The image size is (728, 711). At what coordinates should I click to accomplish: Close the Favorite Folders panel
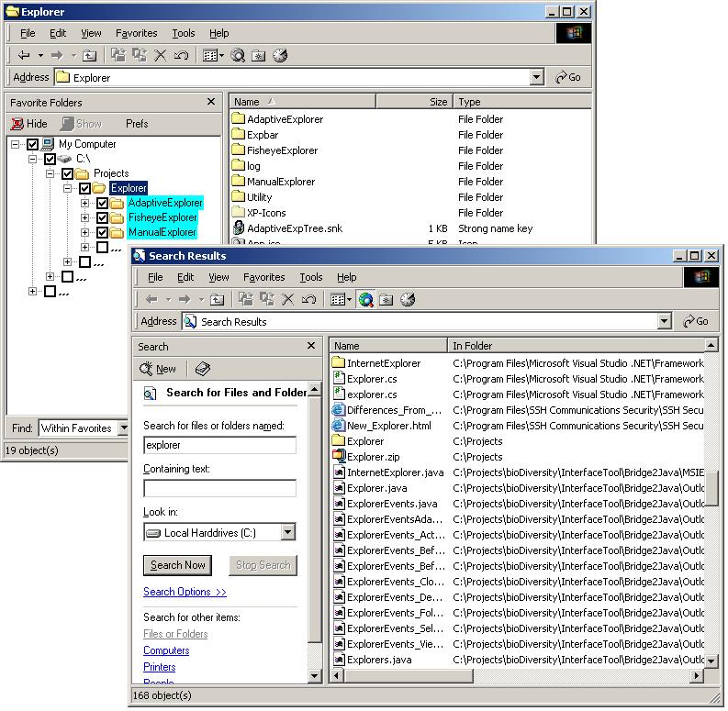tap(211, 102)
